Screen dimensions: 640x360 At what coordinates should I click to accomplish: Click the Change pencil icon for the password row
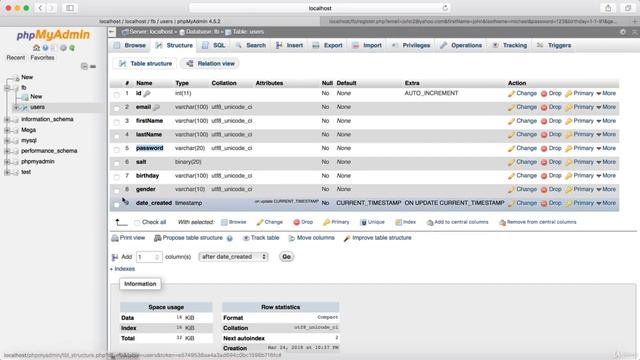(x=511, y=149)
